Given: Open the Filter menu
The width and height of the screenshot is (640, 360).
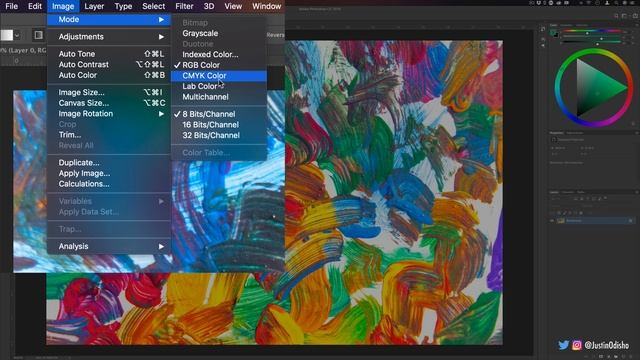Looking at the screenshot, I should tap(184, 6).
